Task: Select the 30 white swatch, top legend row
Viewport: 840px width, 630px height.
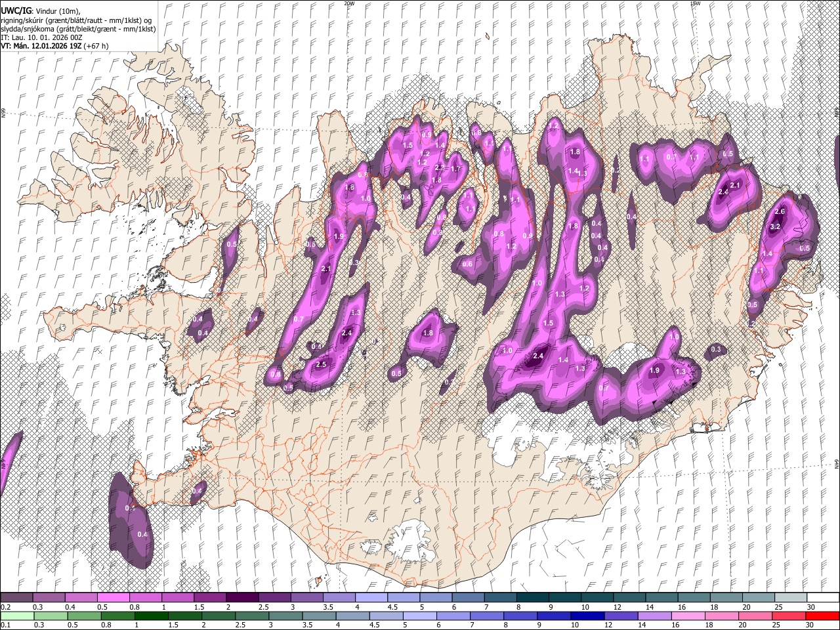Action: (x=822, y=598)
